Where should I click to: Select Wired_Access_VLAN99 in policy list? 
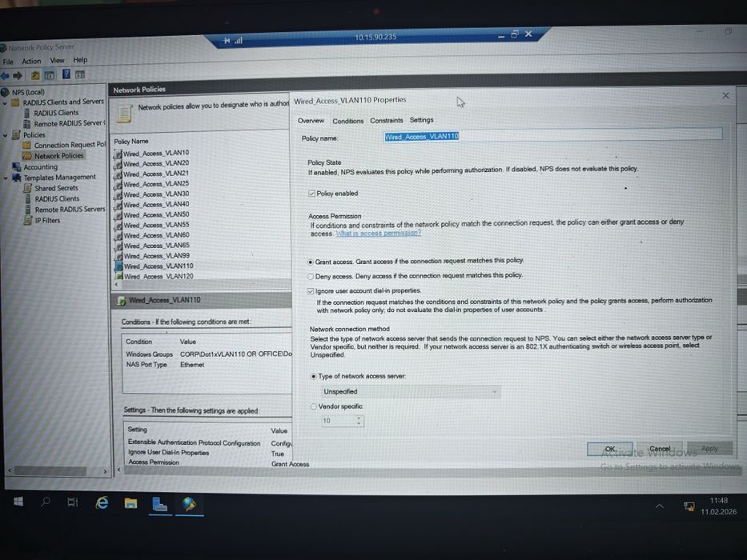156,256
